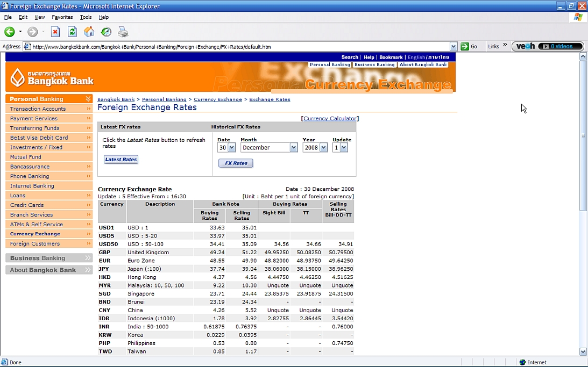Click the FX Rates button
The width and height of the screenshot is (588, 367).
pyautogui.click(x=236, y=163)
